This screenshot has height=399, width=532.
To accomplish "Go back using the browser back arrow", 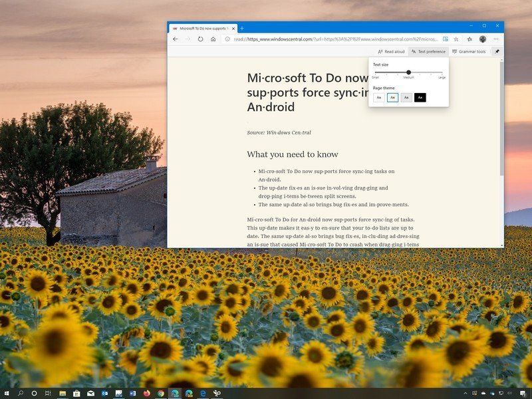I will (x=175, y=39).
